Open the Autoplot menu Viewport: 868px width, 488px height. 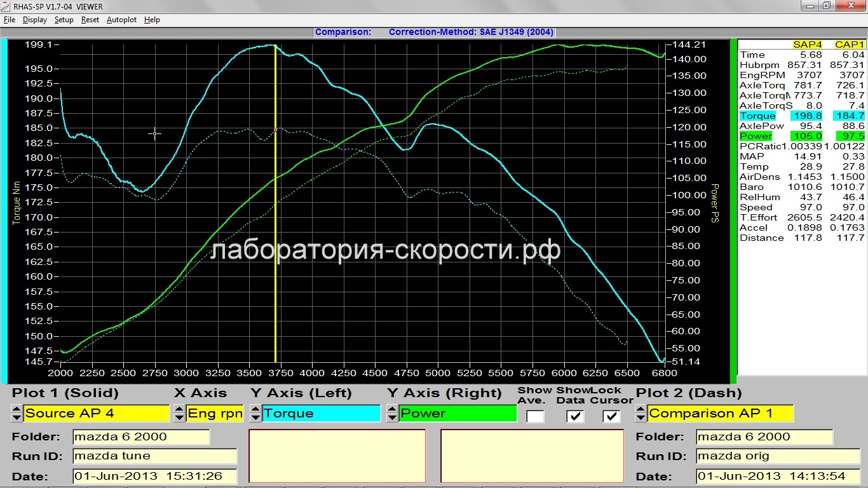pos(121,20)
